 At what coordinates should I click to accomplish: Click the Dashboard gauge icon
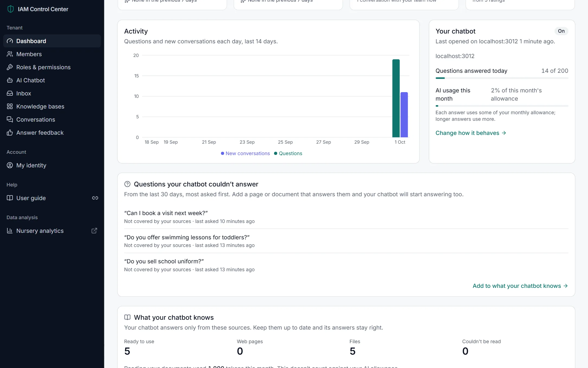10,41
